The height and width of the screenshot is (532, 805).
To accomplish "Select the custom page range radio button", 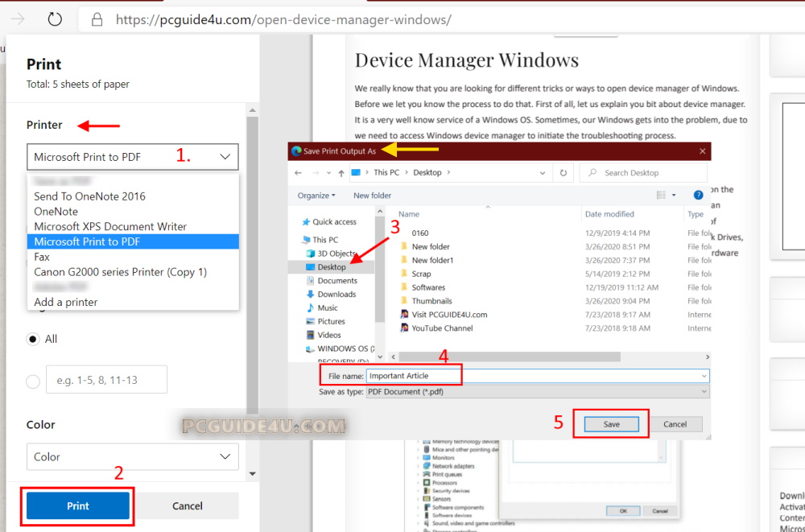I will [33, 381].
